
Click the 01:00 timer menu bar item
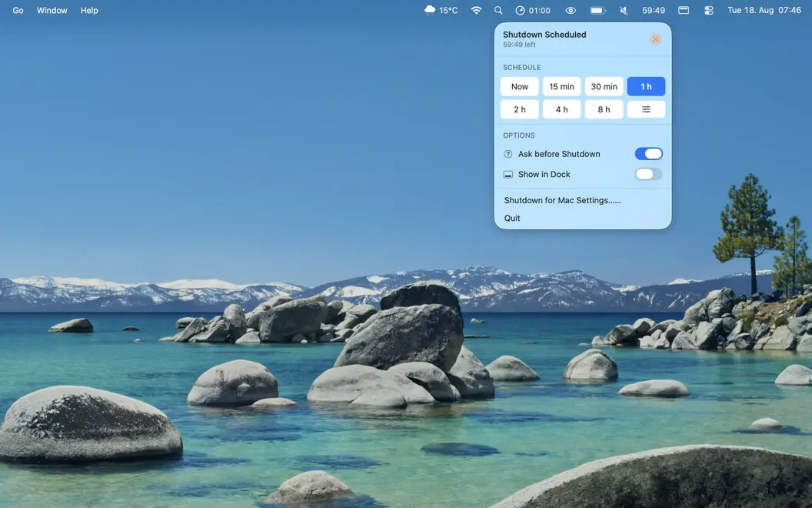coord(533,10)
